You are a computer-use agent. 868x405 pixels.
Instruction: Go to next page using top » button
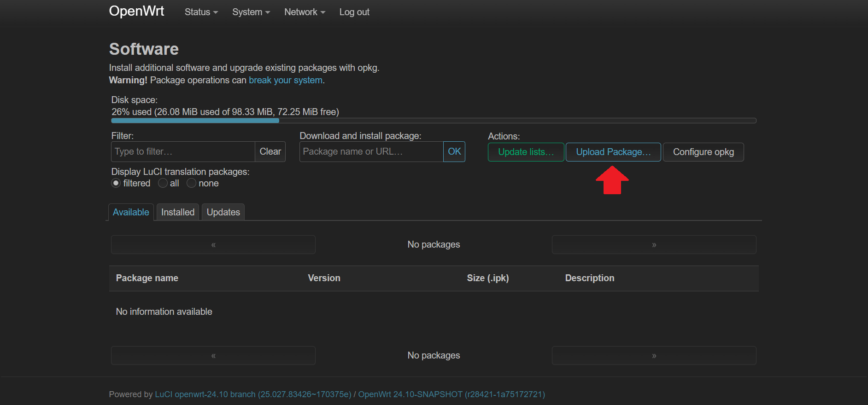pos(654,244)
